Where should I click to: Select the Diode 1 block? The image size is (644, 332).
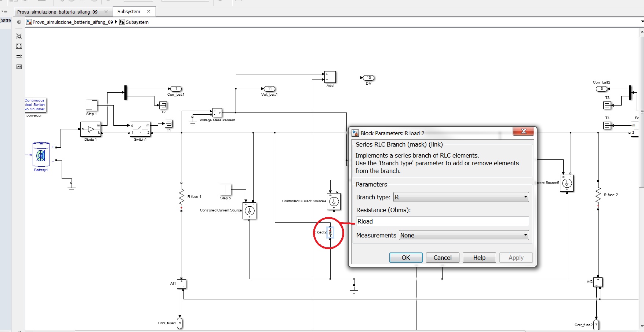pyautogui.click(x=91, y=129)
